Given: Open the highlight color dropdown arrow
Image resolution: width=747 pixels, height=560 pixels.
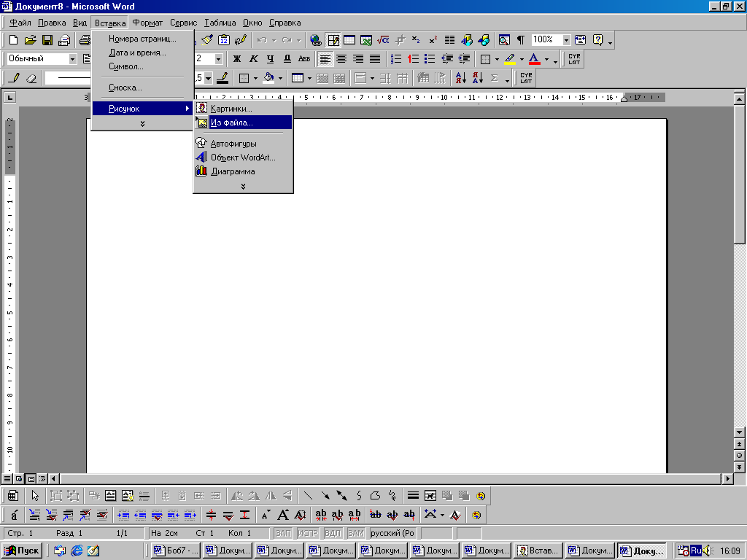Looking at the screenshot, I should coord(522,60).
